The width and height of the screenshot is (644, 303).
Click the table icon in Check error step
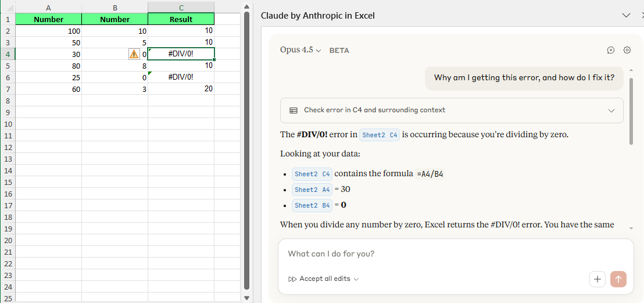(x=293, y=110)
